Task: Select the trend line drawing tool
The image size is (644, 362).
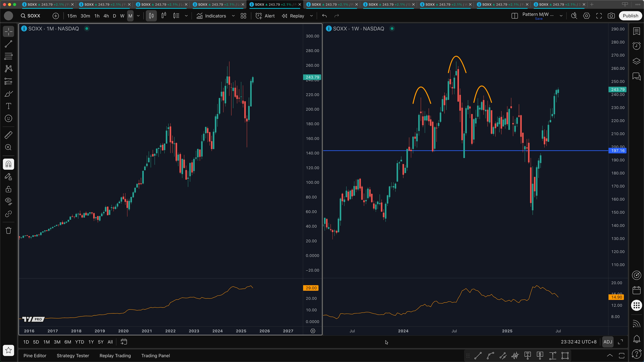Action: coord(9,44)
